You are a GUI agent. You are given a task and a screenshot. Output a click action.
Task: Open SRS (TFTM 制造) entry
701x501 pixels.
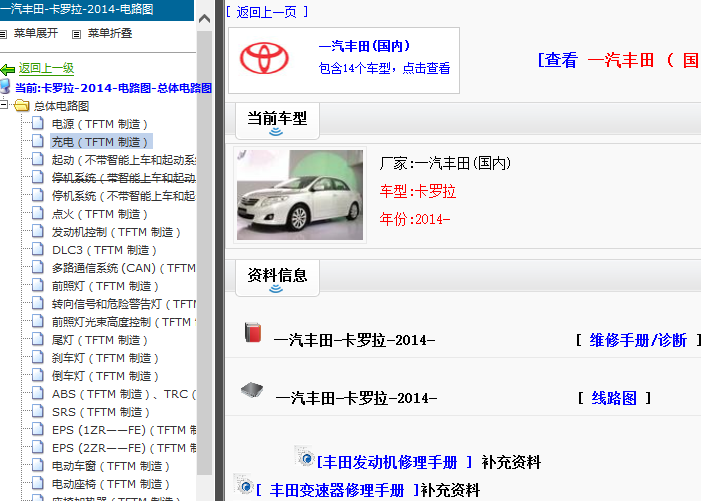(101, 412)
